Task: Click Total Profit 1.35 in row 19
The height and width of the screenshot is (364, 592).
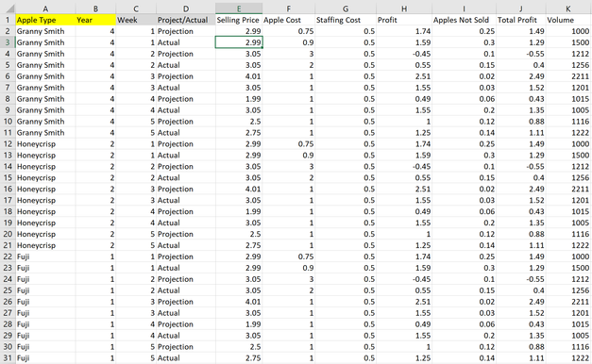Action: (x=536, y=223)
